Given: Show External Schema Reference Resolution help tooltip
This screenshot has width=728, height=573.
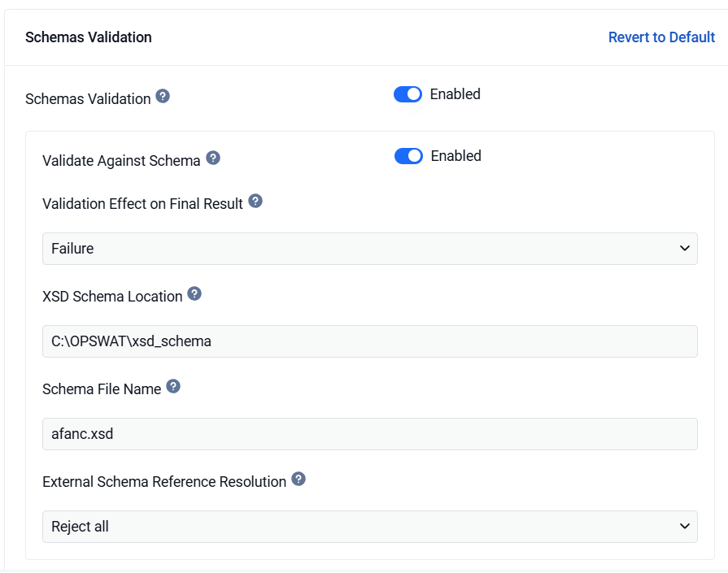Looking at the screenshot, I should point(299,480).
